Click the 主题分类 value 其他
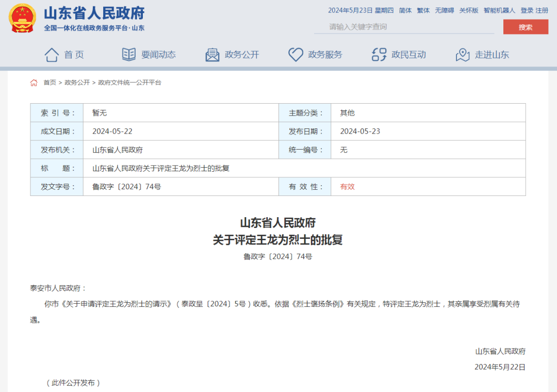Screen dimensions: 557x392 [347, 113]
